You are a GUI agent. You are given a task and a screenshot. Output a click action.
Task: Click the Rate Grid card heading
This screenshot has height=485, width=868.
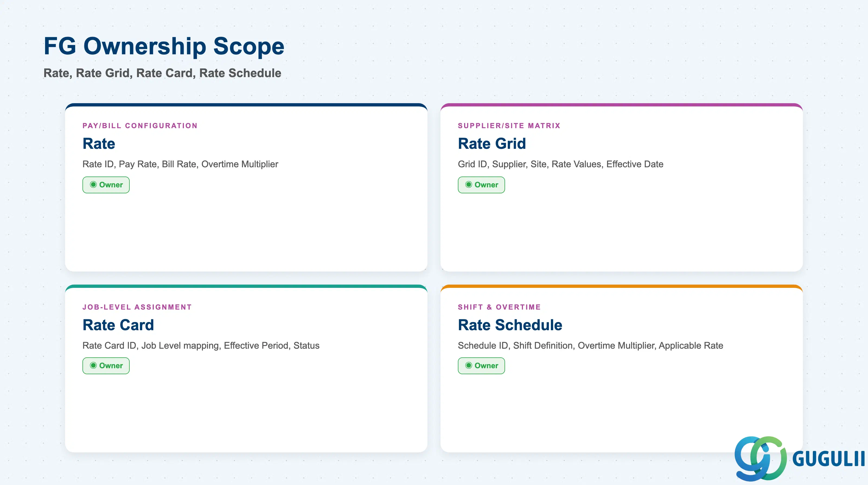coord(492,144)
